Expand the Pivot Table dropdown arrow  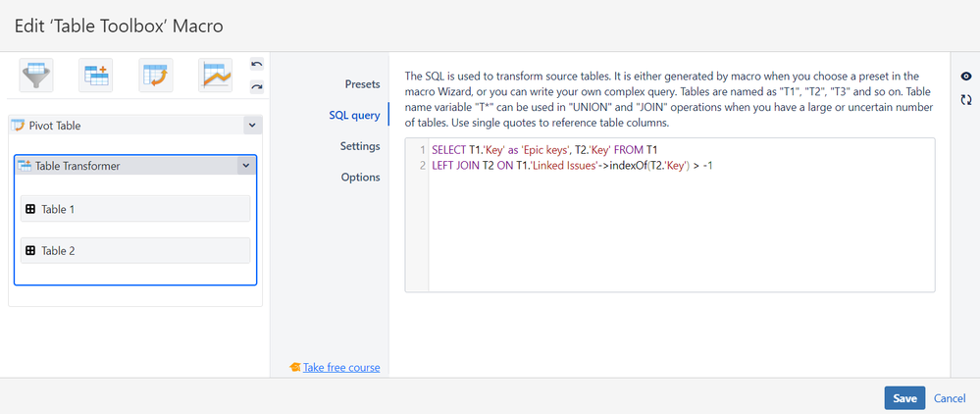pos(251,126)
